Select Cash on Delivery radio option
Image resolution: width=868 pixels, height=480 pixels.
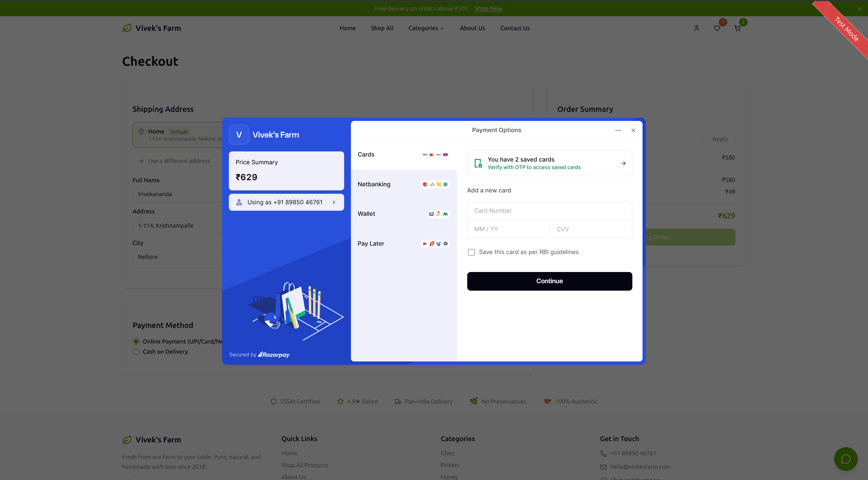pos(136,352)
